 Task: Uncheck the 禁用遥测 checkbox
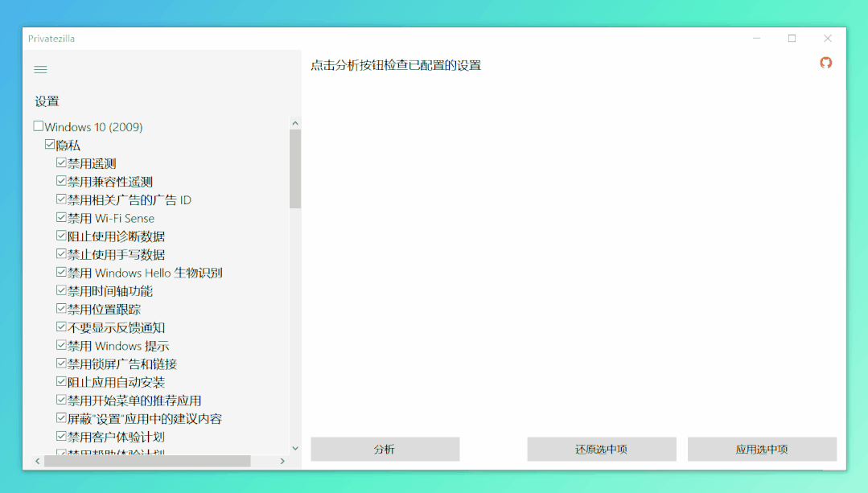(61, 162)
